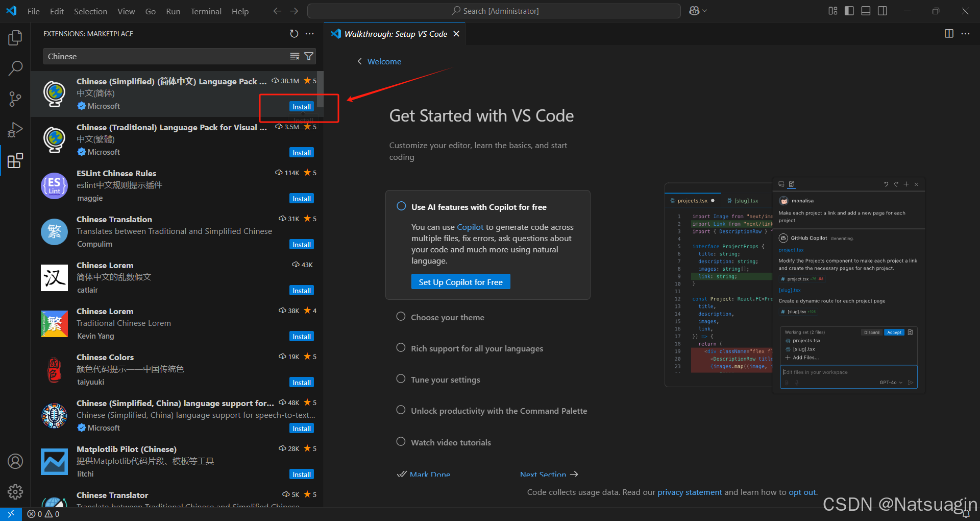The height and width of the screenshot is (521, 980).
Task: Open the Go menu
Action: [151, 11]
